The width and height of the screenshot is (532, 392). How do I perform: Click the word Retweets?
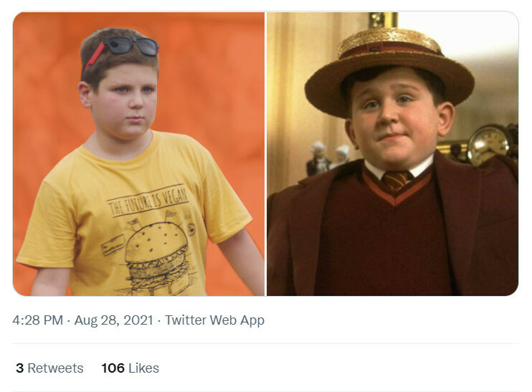click(55, 368)
